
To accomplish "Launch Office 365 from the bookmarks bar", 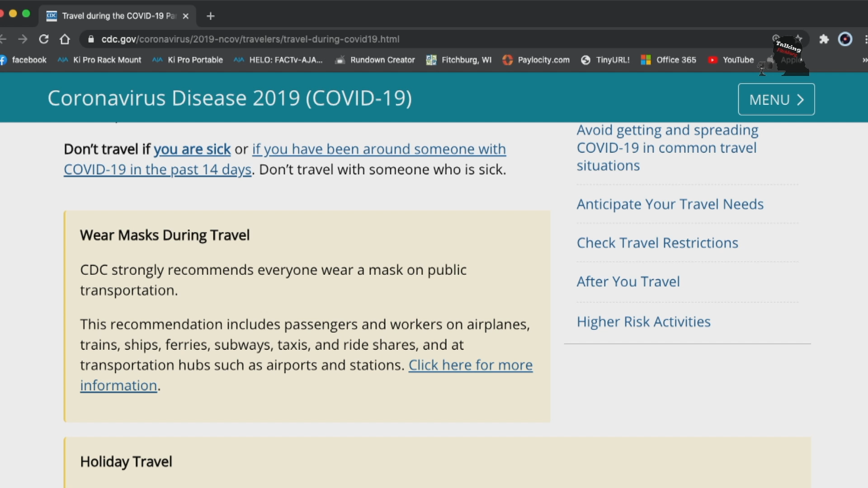I will coord(676,60).
